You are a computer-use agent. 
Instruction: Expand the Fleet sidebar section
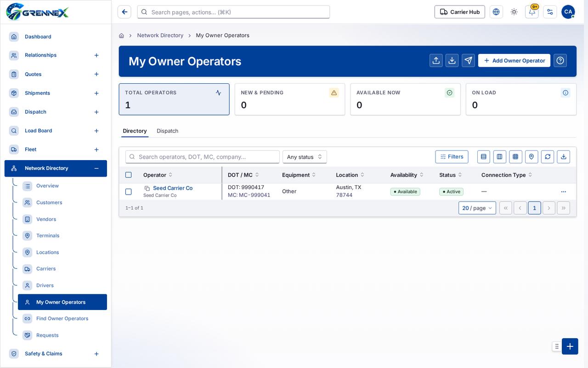[x=96, y=149]
